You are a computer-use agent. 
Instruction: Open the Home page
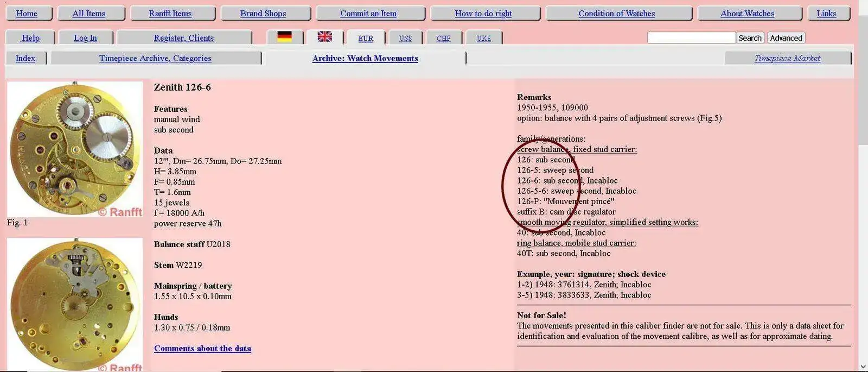coord(27,14)
